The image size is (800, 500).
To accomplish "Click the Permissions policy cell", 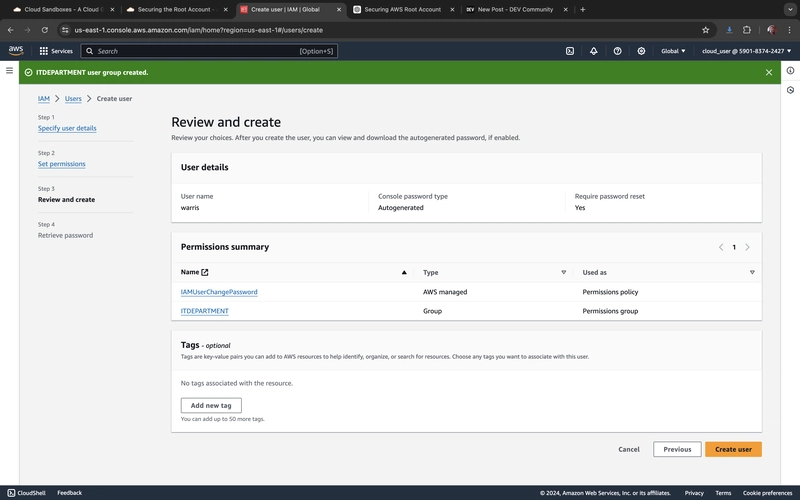I will pos(610,292).
